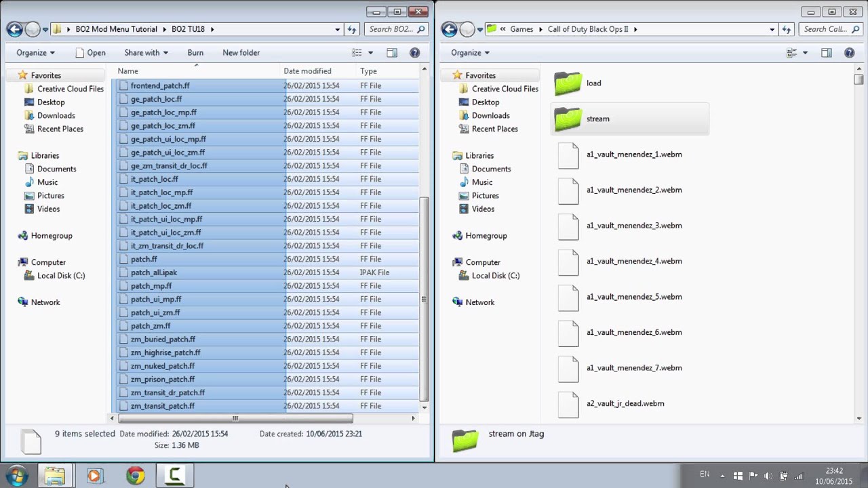
Task: Expand address bar history in right window
Action: coord(772,29)
